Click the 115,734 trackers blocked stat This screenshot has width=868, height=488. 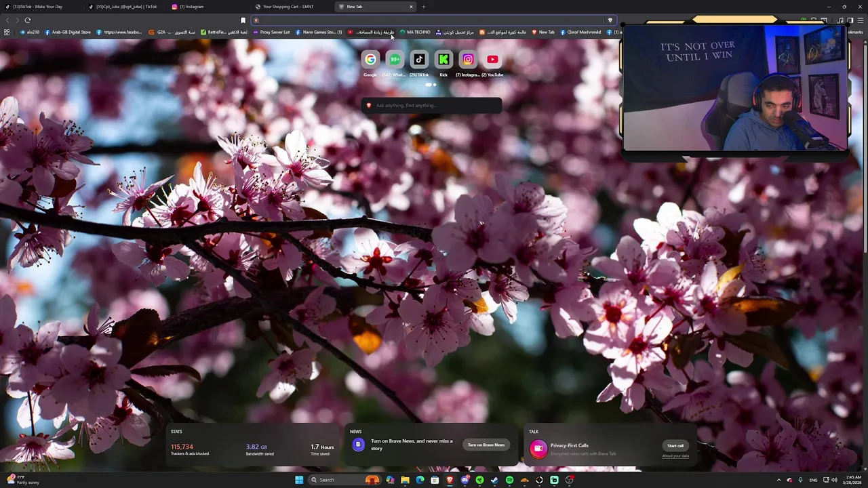(190, 449)
